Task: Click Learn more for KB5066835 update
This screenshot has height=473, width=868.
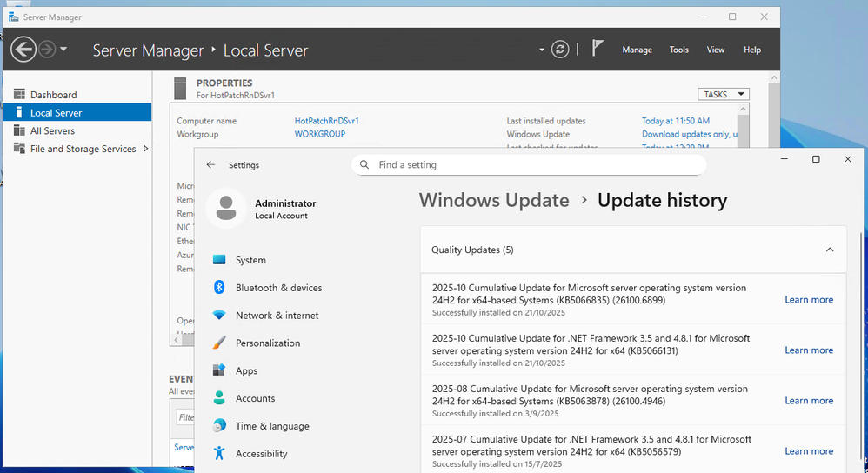Action: pyautogui.click(x=809, y=300)
